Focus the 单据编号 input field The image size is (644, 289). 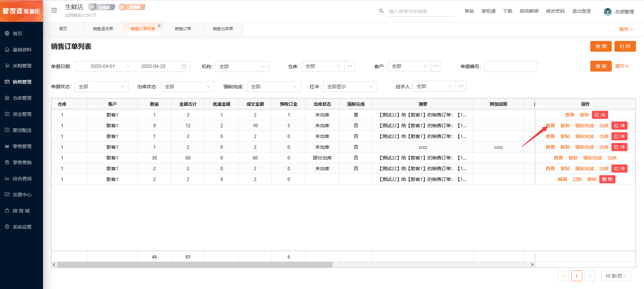coord(511,66)
